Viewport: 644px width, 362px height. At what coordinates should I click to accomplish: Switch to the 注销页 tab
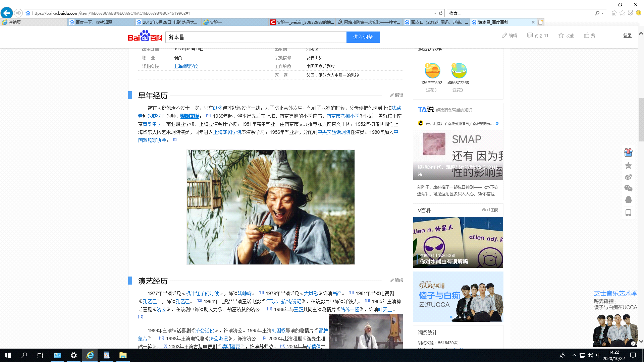click(15, 22)
